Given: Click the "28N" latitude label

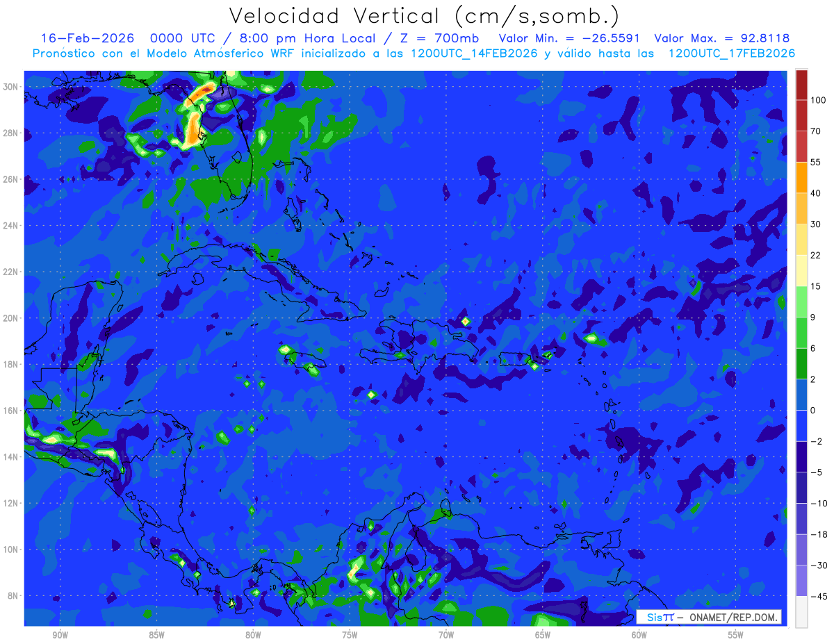Looking at the screenshot, I should 11,133.
